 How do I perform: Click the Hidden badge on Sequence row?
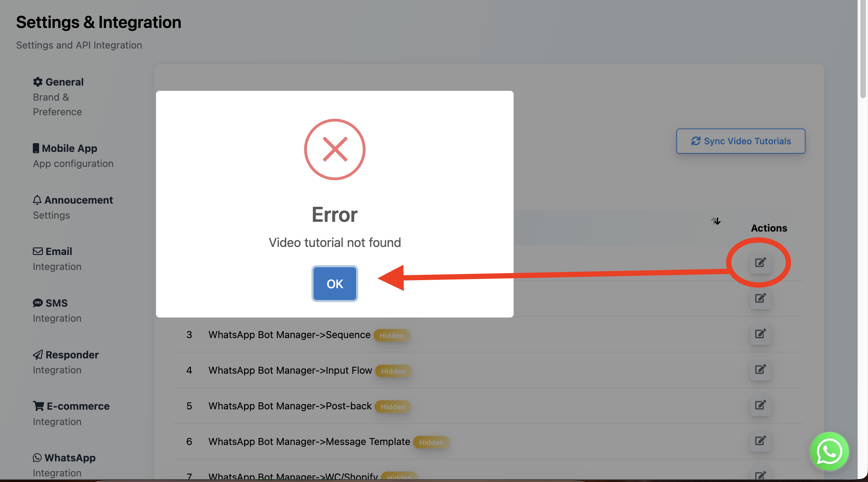pos(391,335)
